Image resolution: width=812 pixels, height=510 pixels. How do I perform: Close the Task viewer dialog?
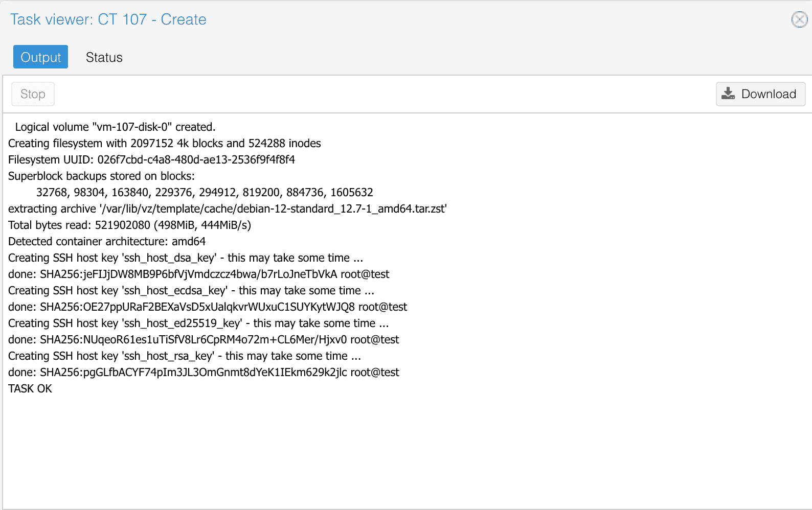tap(799, 19)
